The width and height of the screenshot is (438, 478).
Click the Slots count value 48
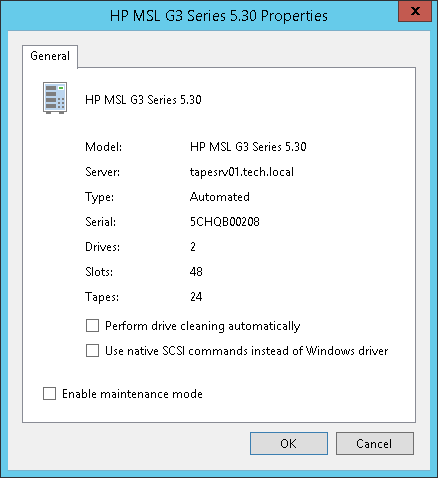pos(196,272)
